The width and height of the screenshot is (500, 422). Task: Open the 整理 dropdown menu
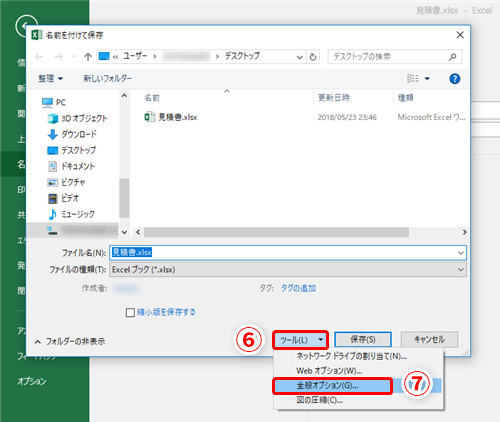point(50,79)
